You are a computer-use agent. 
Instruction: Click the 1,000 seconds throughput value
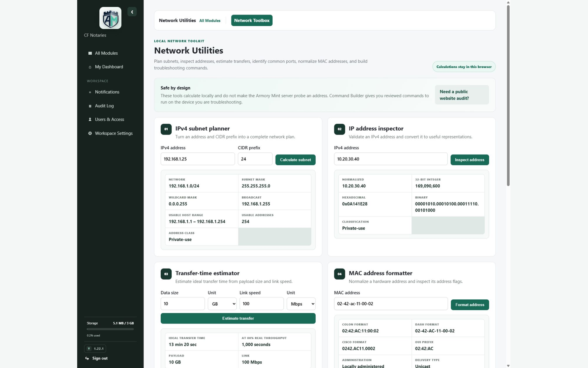coord(256,345)
